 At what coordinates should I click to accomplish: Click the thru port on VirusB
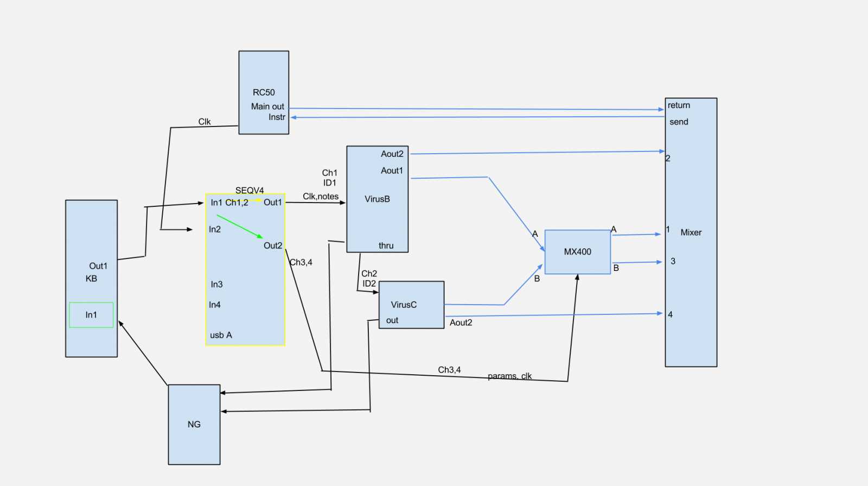(386, 246)
